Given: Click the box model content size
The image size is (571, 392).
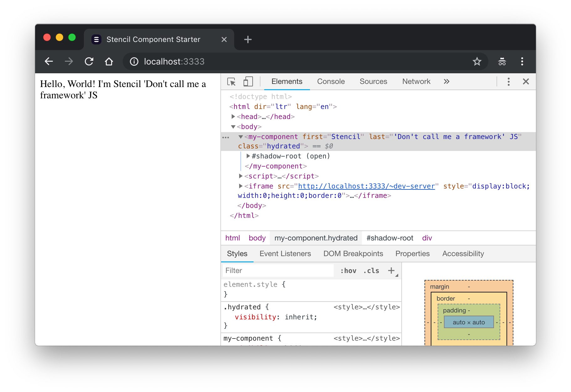Looking at the screenshot, I should (469, 322).
